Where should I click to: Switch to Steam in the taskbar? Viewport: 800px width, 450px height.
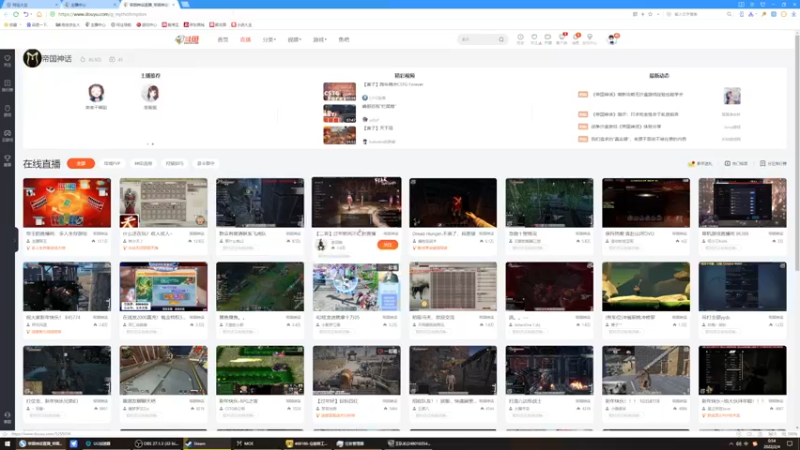207,443
